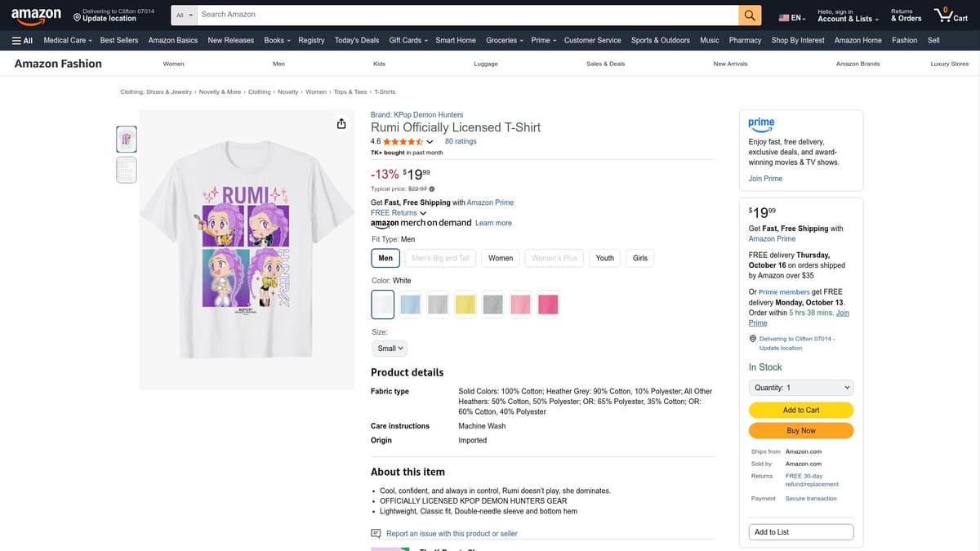The width and height of the screenshot is (980, 551).
Task: Click the Prime logo in the sidebar
Action: (761, 124)
